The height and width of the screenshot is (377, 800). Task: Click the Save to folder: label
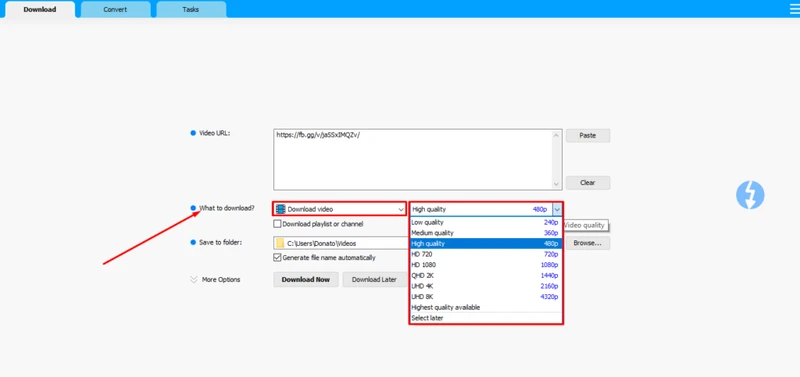tap(220, 242)
